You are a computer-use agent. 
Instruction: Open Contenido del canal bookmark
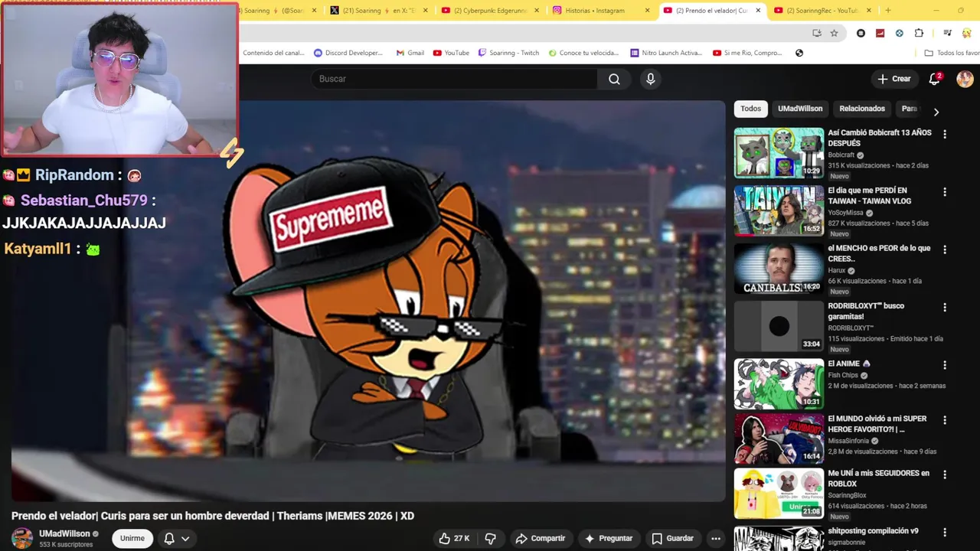click(x=273, y=53)
